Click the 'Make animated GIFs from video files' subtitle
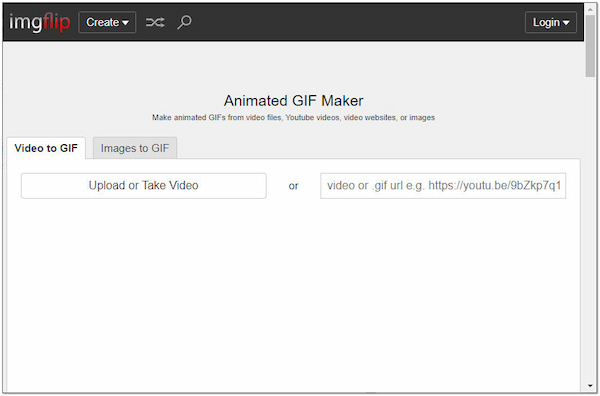This screenshot has width=600, height=396. click(x=293, y=117)
